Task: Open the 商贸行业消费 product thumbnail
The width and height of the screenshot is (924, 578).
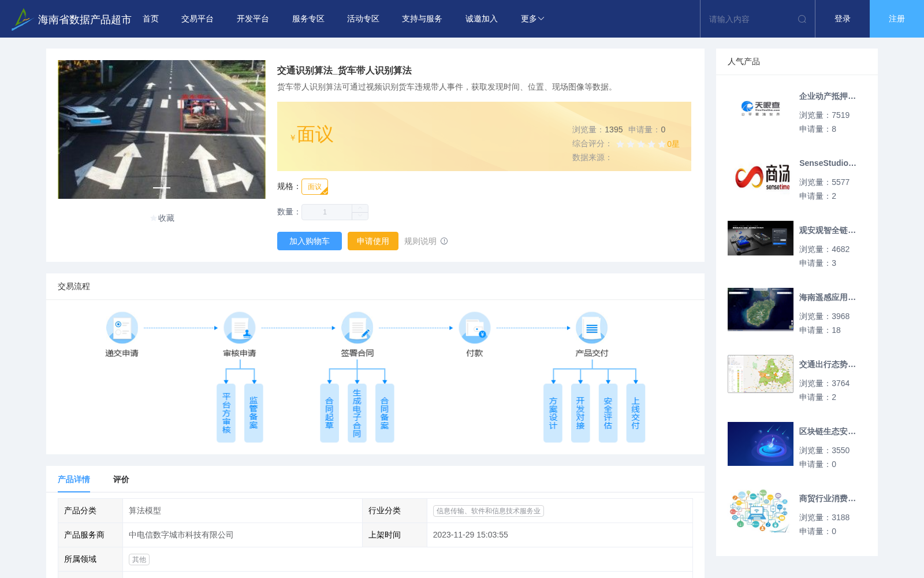Action: [761, 511]
